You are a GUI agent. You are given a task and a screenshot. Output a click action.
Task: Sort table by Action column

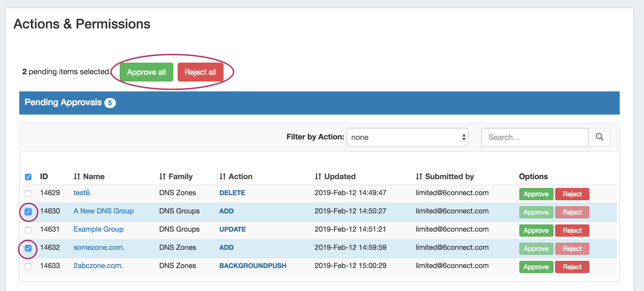[x=236, y=176]
